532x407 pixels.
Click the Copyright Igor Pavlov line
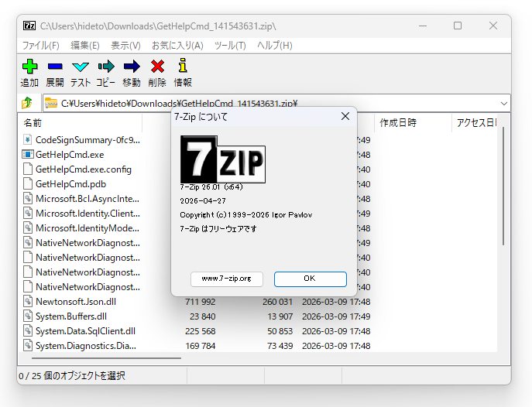coord(246,215)
